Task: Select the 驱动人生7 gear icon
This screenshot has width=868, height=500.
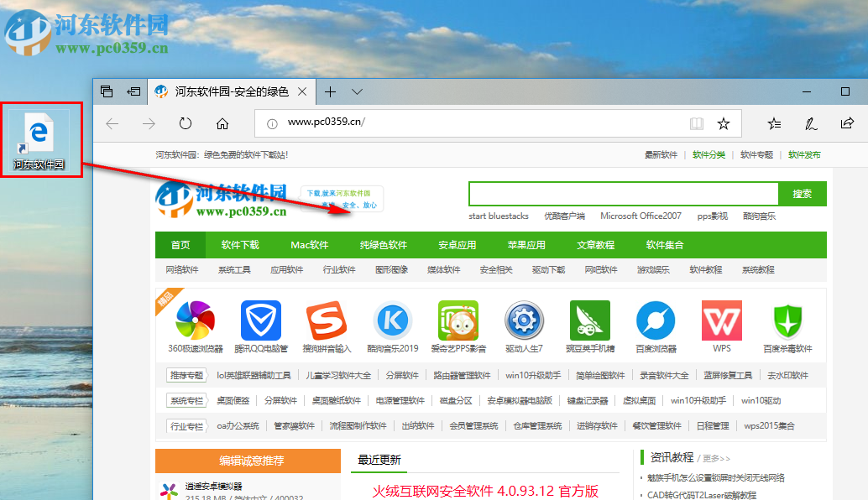Action: [x=524, y=321]
